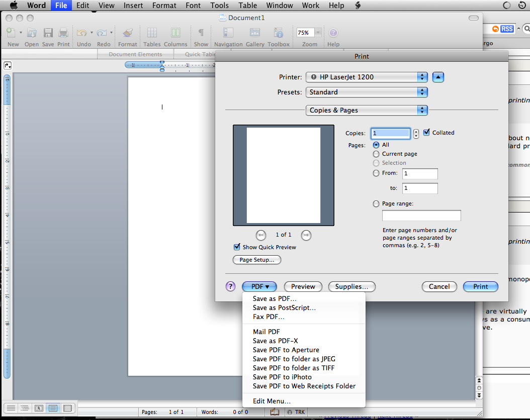Open the Tools menu in menu bar
This screenshot has height=420, width=530.
[219, 6]
